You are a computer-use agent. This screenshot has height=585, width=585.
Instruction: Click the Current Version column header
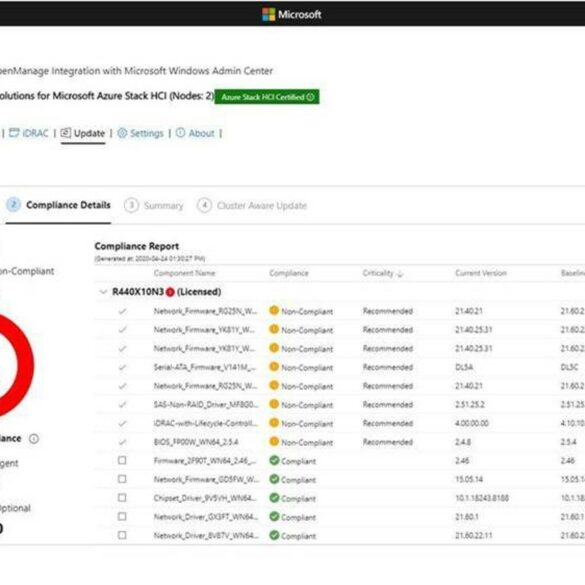coord(481,273)
